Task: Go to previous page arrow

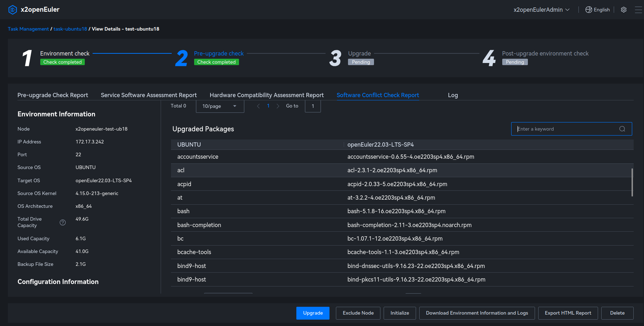Action: tap(258, 106)
